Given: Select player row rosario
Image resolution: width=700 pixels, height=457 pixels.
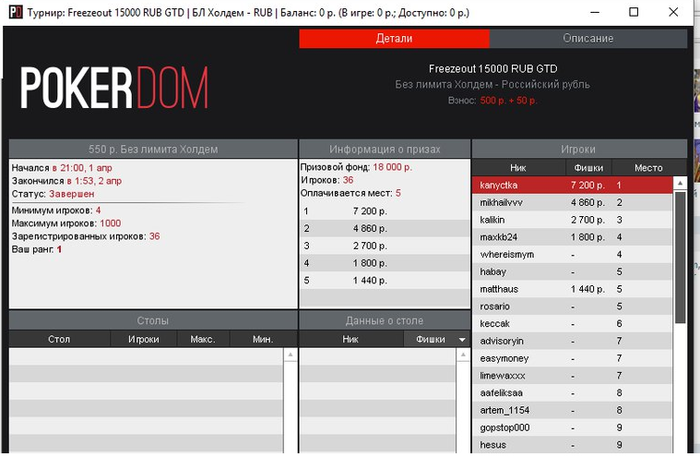Looking at the screenshot, I should pyautogui.click(x=572, y=307).
